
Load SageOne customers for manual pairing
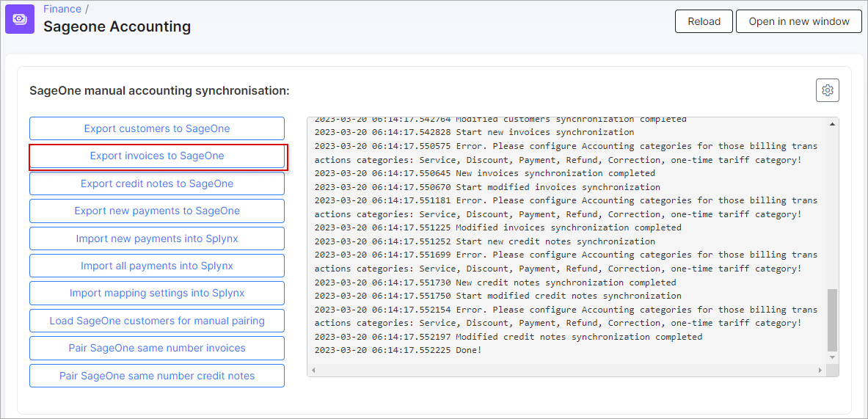[157, 321]
